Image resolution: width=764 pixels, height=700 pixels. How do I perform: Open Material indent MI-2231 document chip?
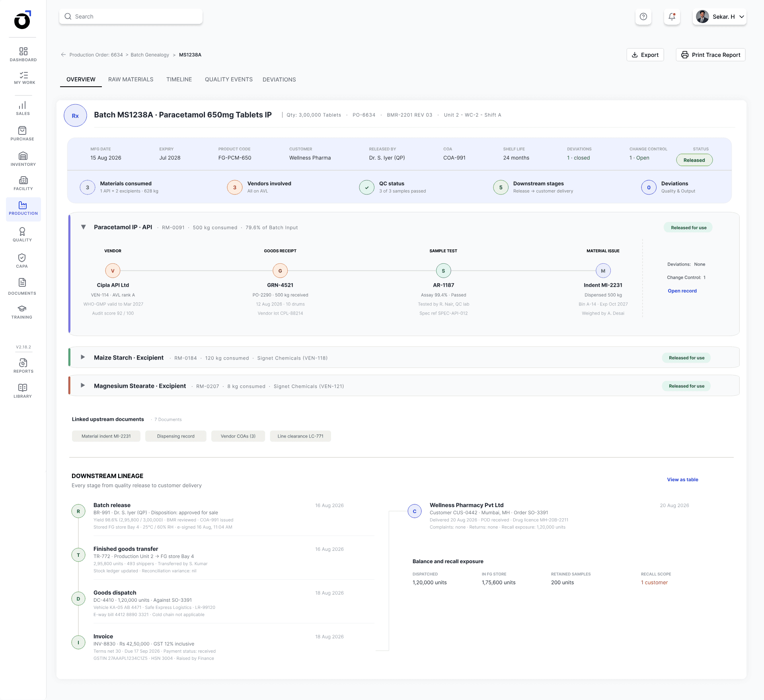[106, 436]
